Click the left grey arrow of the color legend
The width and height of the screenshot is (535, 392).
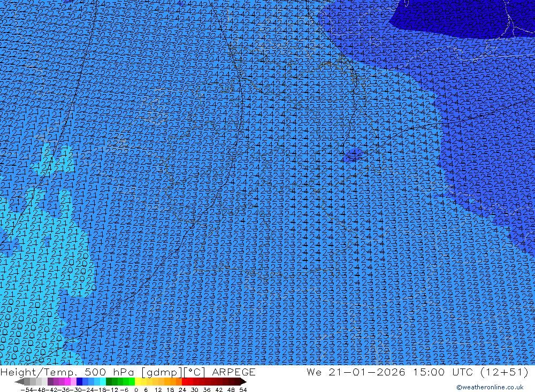19,381
